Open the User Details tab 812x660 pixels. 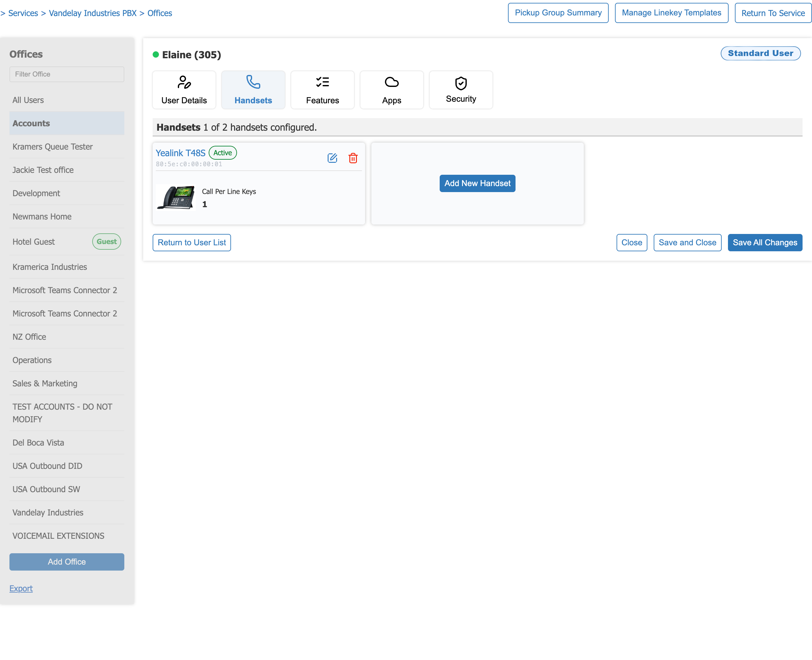click(184, 90)
